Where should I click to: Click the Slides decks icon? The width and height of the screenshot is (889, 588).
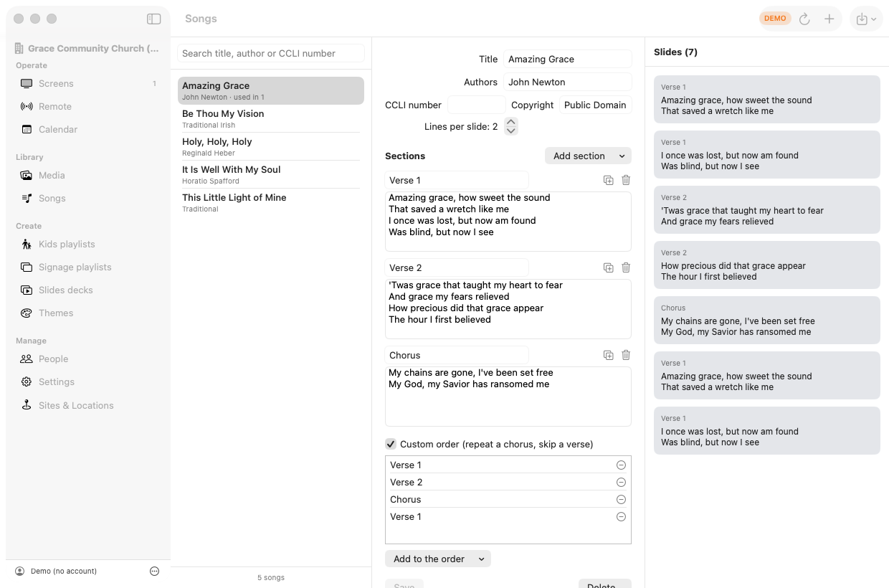27,290
